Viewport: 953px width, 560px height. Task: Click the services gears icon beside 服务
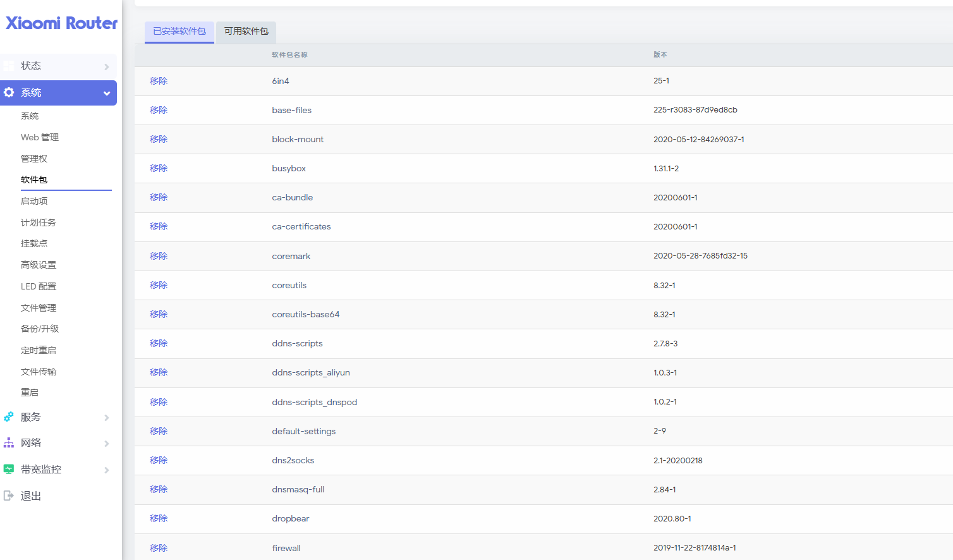point(9,417)
